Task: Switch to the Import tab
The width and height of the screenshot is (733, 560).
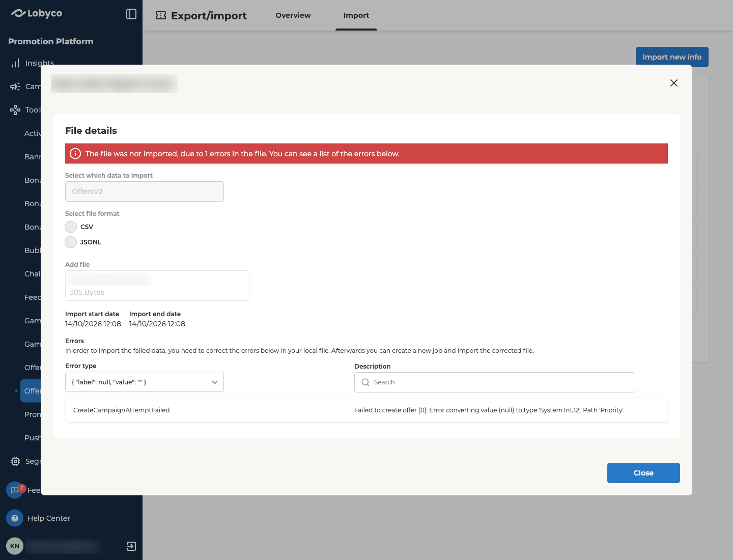Action: tap(356, 15)
